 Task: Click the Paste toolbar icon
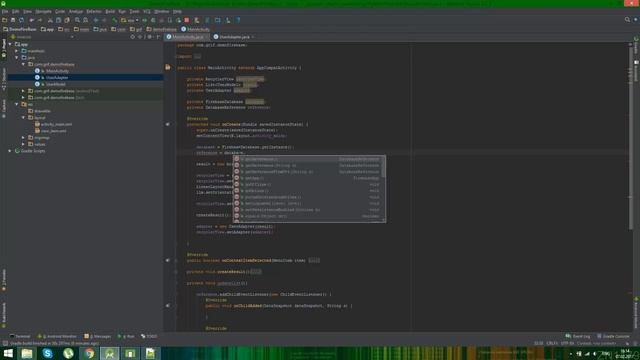click(67, 20)
